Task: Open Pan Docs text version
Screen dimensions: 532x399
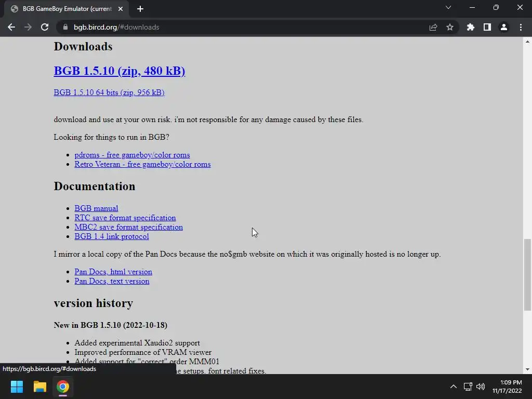Action: (x=112, y=281)
